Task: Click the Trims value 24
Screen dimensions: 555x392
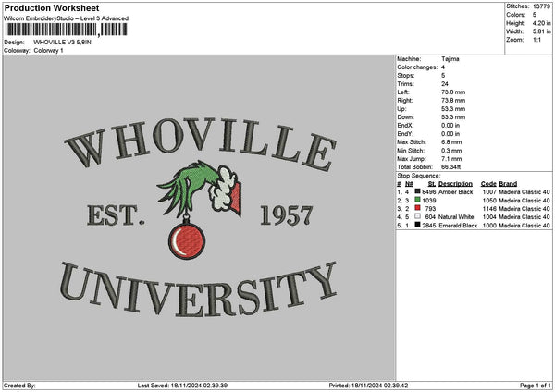Action: point(445,84)
